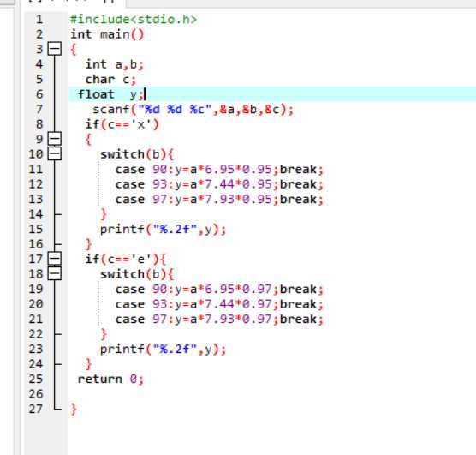Click on the 'int a,b;' declaration

[115, 64]
